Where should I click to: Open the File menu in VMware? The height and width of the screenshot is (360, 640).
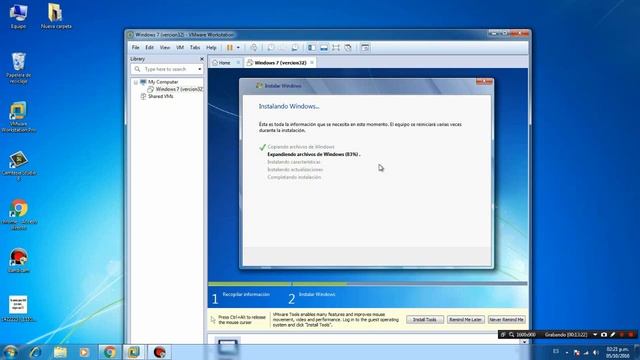[136, 48]
